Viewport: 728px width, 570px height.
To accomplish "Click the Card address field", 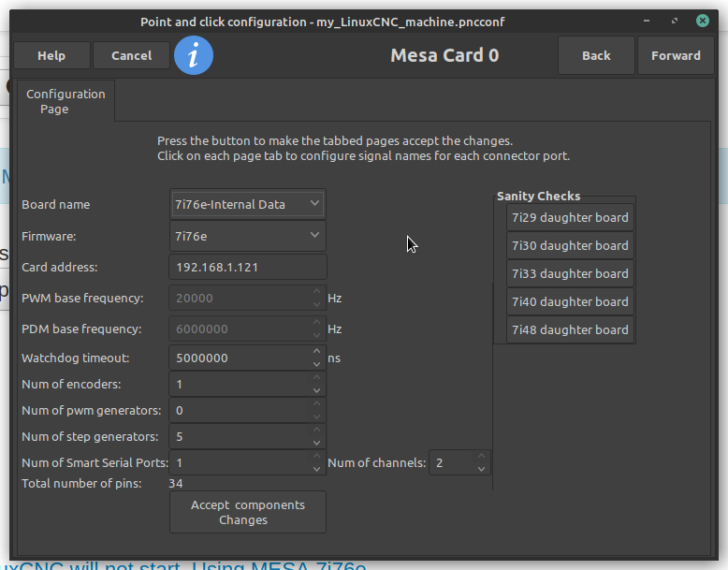I will 247,267.
